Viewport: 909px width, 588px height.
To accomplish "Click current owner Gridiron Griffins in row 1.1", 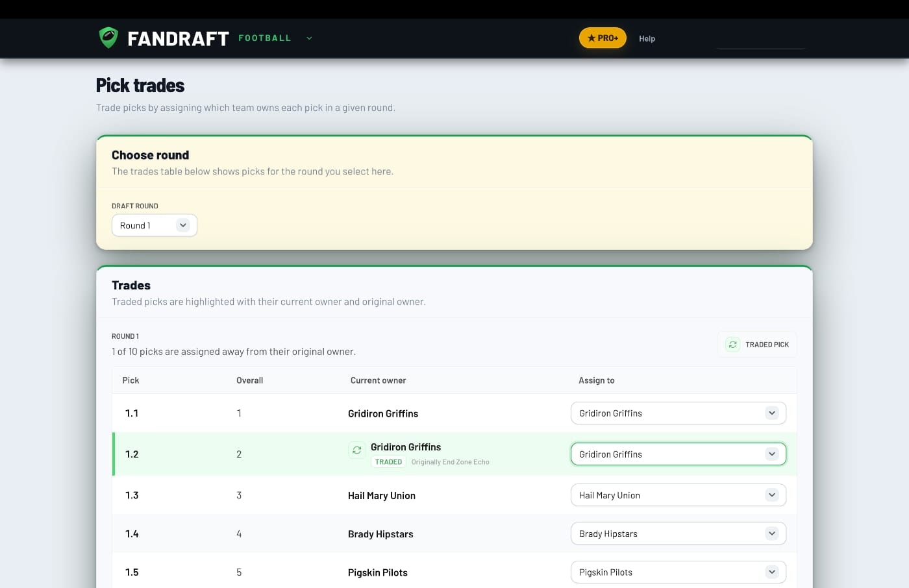I will point(383,413).
